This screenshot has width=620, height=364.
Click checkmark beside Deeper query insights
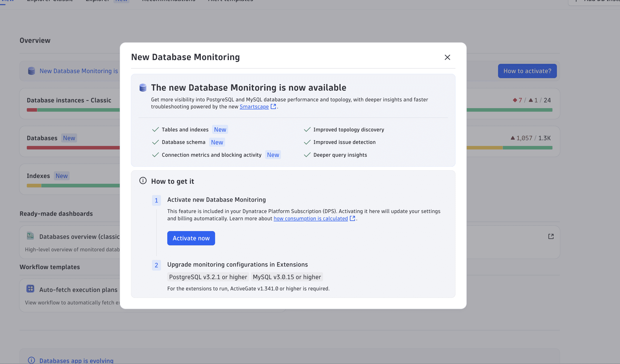307,155
